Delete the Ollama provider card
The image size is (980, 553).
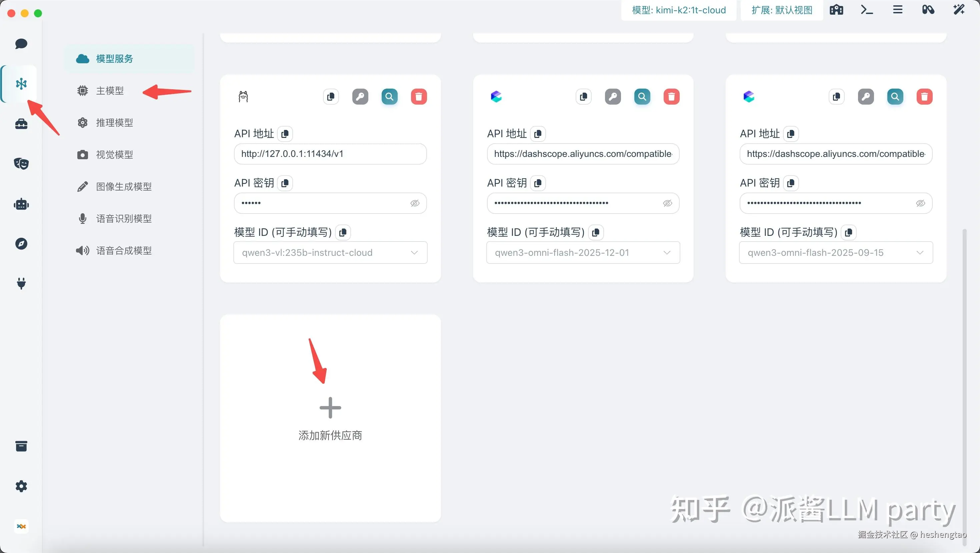pos(418,97)
